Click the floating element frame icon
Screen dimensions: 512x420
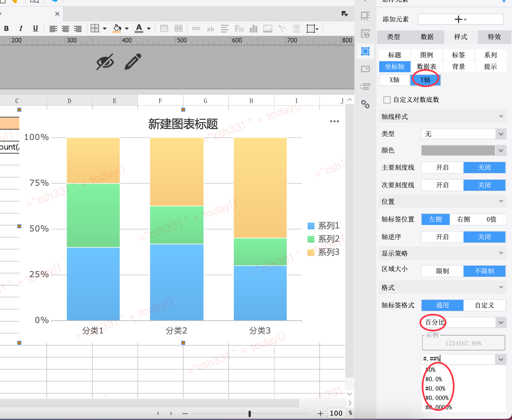(311, 28)
